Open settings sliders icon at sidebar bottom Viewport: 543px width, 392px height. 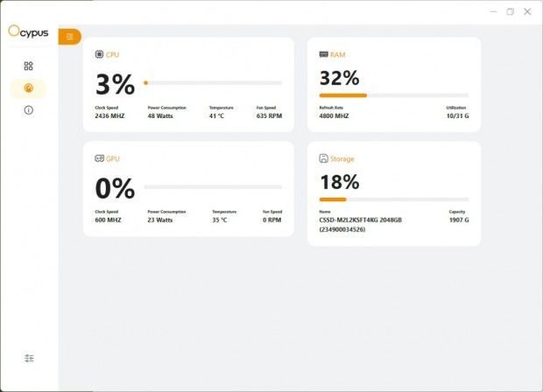point(29,358)
